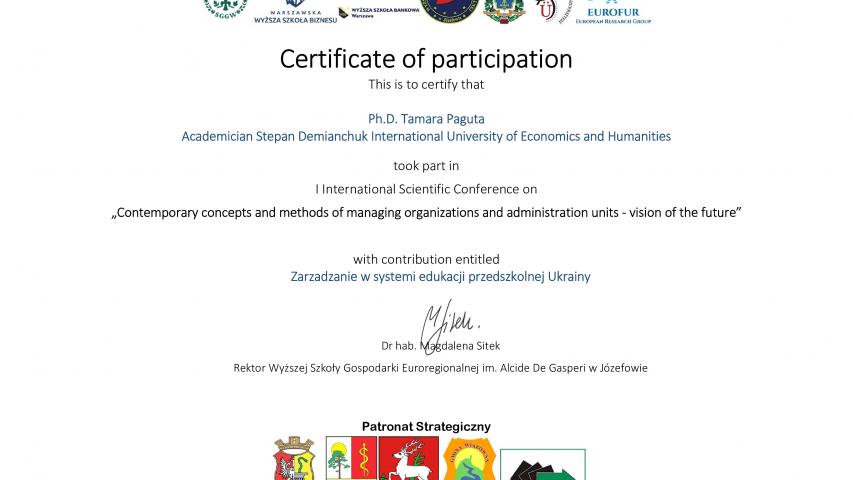
Task: Click the 'Rektor Wyższej Szkoły Gospodarki Euroregionalnej' line
Action: 440,368
